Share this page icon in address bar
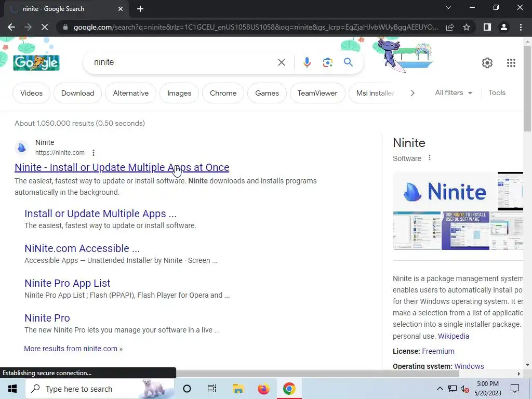The image size is (532, 399). [450, 27]
